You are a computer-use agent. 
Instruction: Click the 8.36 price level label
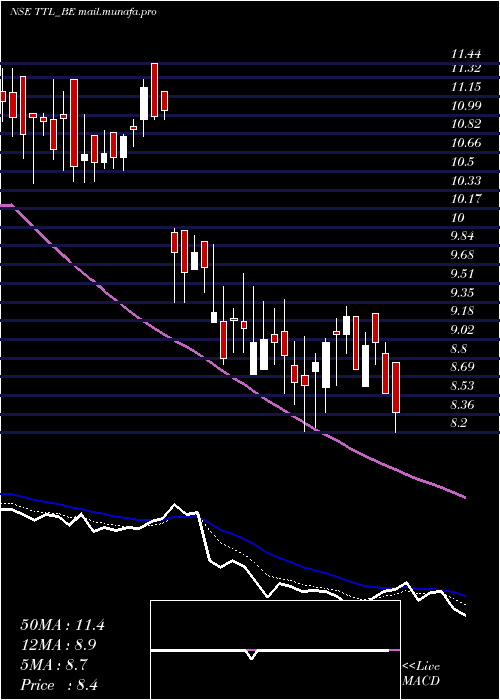pos(462,405)
